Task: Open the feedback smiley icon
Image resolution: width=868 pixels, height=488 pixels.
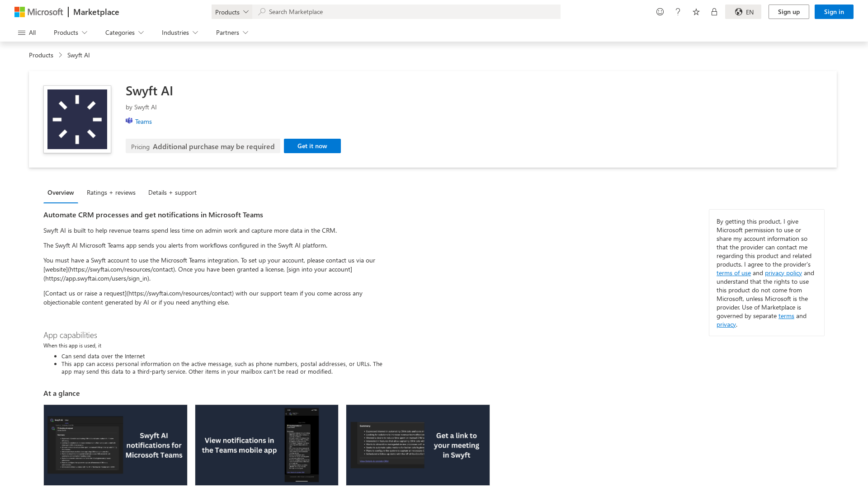Action: tap(660, 12)
